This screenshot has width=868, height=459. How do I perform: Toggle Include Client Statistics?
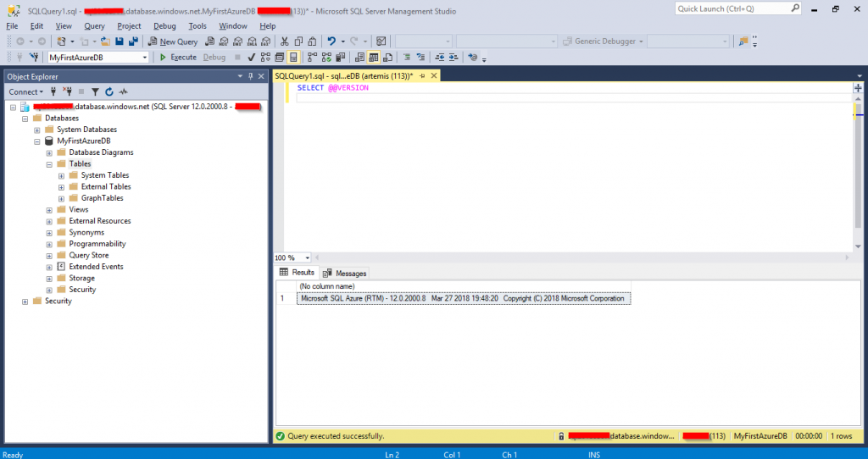coord(341,57)
